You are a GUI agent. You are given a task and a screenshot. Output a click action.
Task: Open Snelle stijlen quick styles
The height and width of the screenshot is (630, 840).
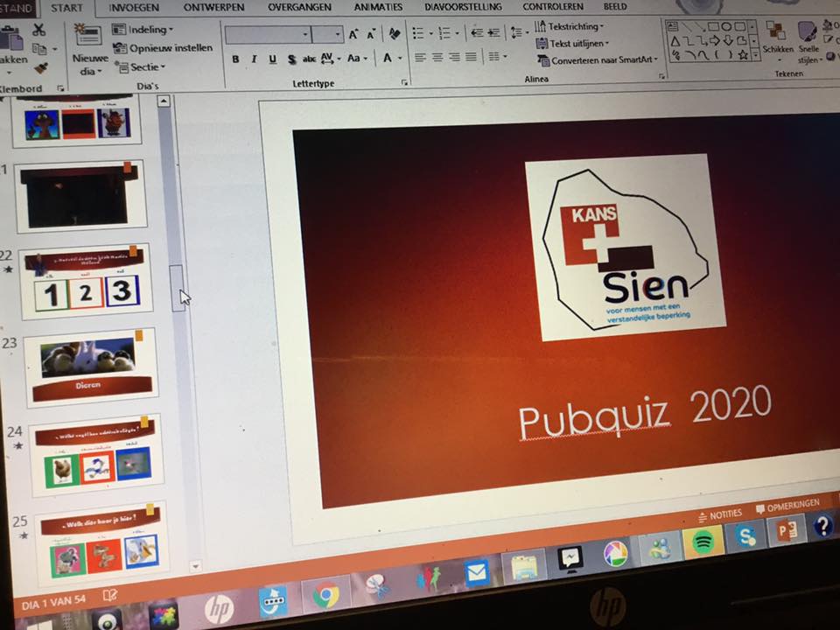coord(808,43)
